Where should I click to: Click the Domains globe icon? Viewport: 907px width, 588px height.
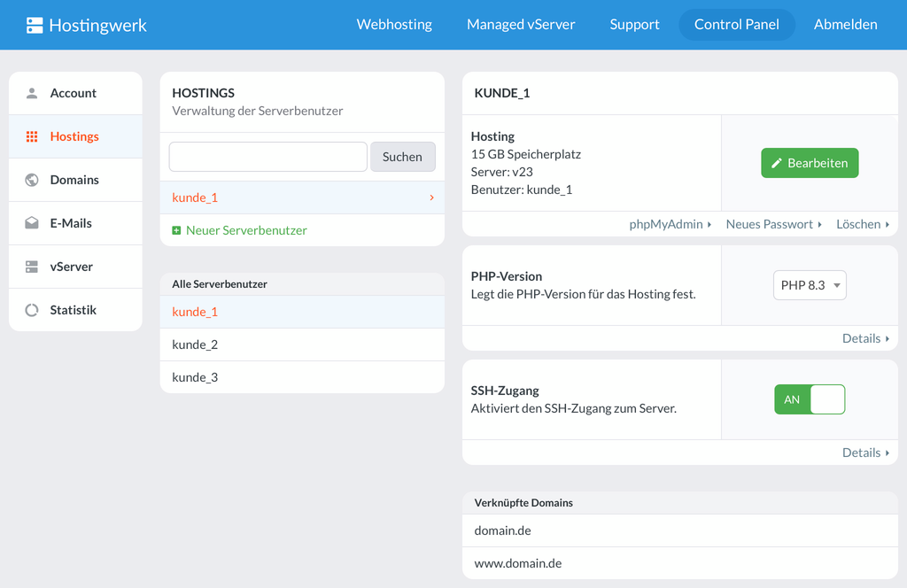coord(32,180)
